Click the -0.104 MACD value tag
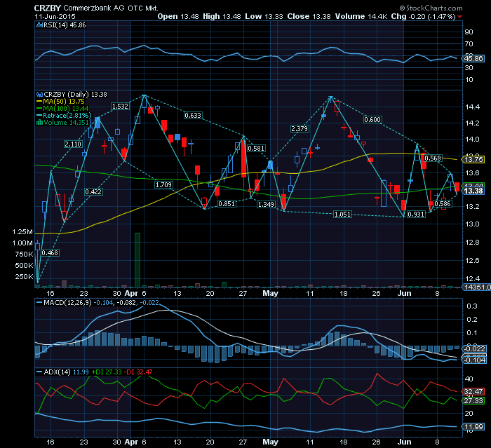Viewport: 491px width, 448px height. pyautogui.click(x=475, y=360)
